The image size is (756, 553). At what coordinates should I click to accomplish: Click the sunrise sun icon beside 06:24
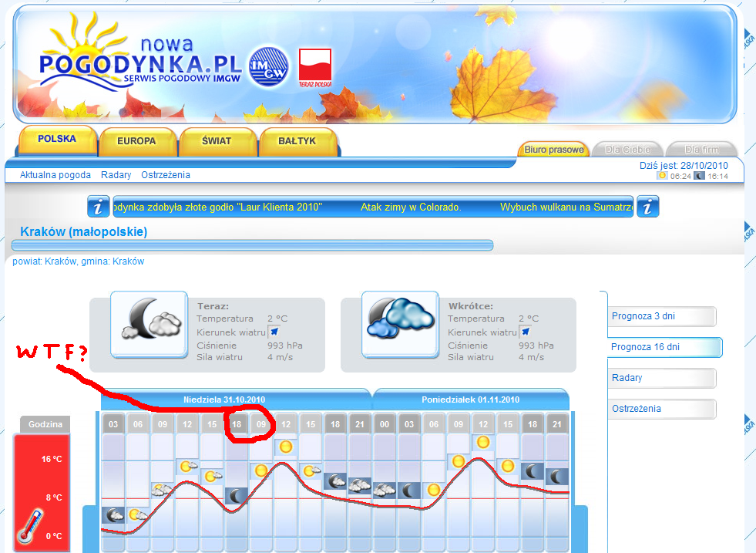point(663,176)
